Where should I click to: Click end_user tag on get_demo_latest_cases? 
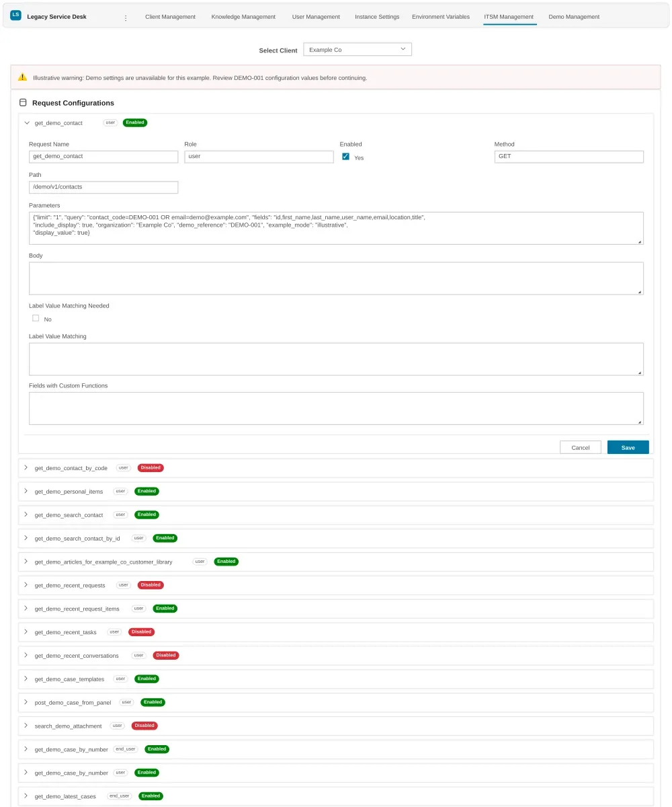(x=120, y=796)
